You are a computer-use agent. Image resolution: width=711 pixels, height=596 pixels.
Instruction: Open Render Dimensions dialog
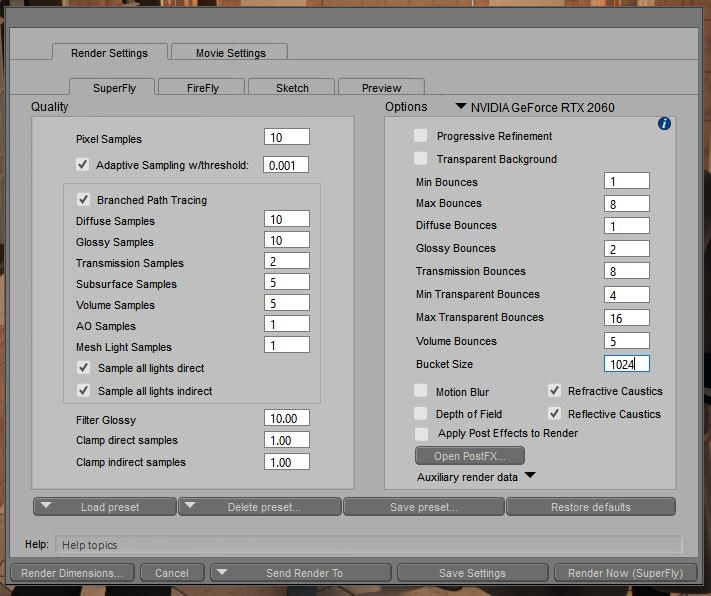tap(72, 573)
